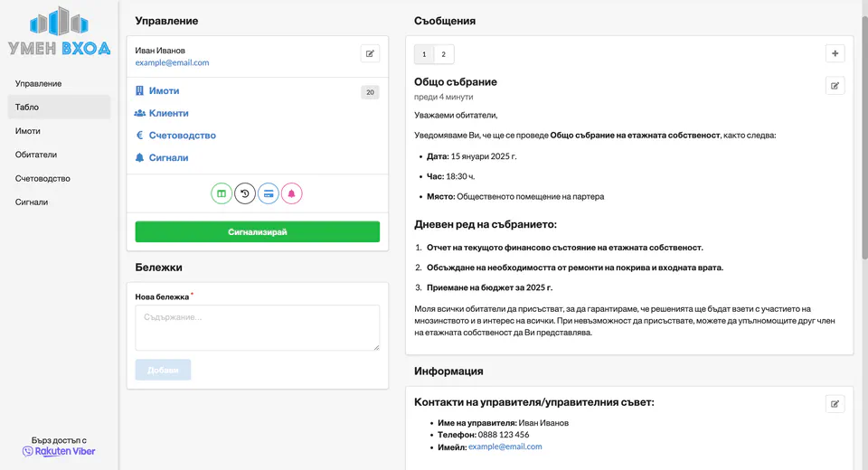Open Rakuten Viber quick access logo

[x=60, y=451]
